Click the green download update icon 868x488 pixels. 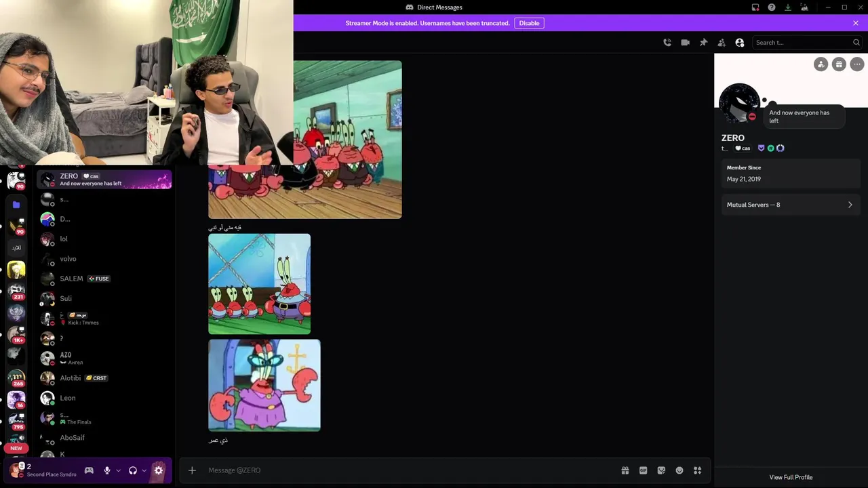coord(788,7)
